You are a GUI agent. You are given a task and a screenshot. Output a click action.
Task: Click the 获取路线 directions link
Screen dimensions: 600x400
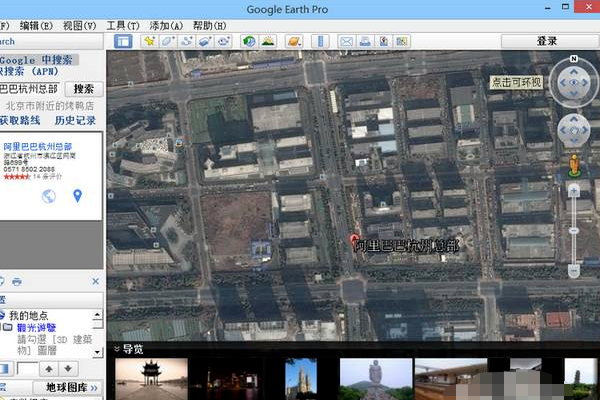pyautogui.click(x=20, y=120)
